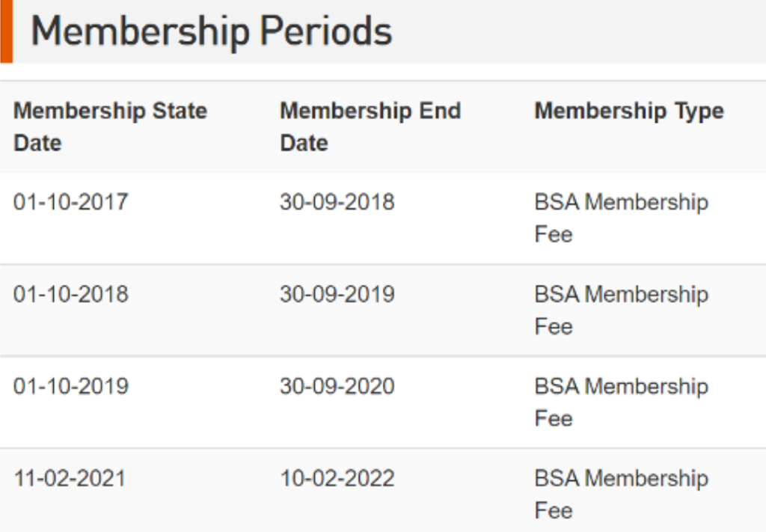This screenshot has width=766, height=532.
Task: Click BSA Membership Fee in first row
Action: click(621, 218)
